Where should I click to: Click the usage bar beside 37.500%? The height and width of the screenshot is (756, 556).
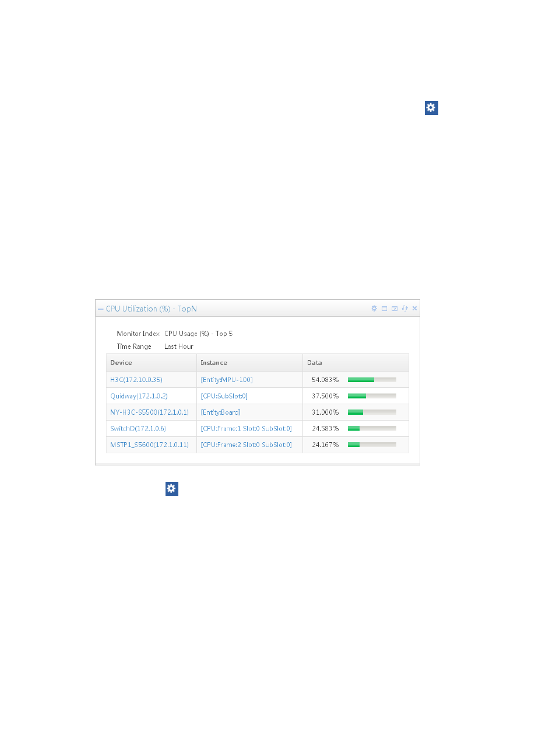pyautogui.click(x=372, y=396)
